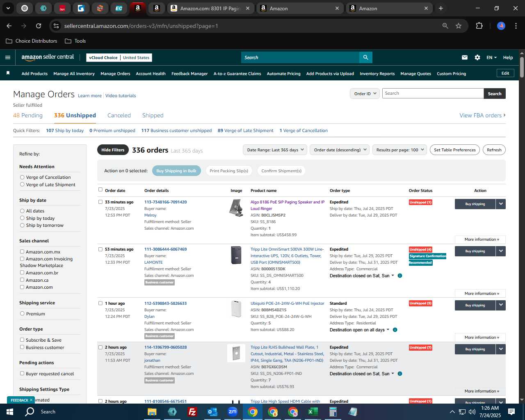Open Feedback Manager menu item
Screen dimensions: 525x420
(189, 73)
